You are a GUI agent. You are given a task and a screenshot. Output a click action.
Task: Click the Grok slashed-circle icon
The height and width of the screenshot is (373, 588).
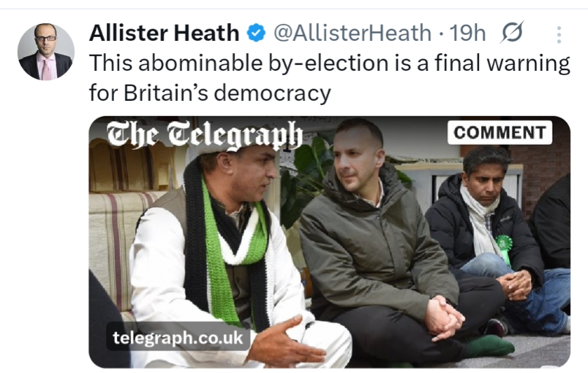point(511,33)
